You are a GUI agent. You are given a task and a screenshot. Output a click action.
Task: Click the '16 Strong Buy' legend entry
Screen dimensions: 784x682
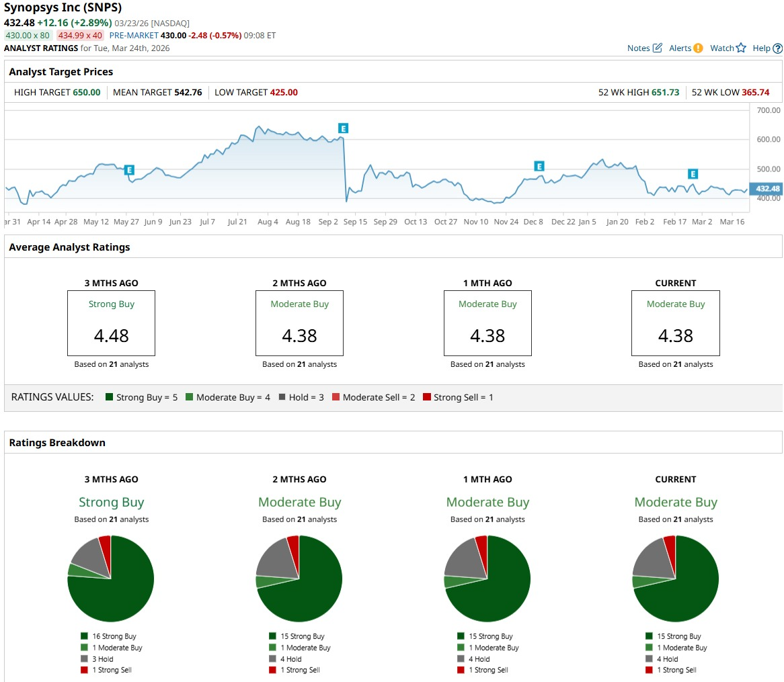[x=108, y=636]
